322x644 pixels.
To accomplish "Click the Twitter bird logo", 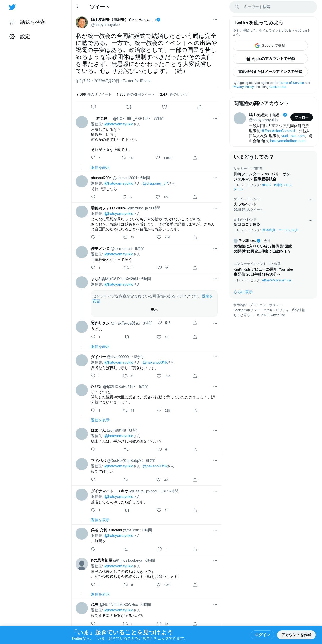I will pos(12,7).
